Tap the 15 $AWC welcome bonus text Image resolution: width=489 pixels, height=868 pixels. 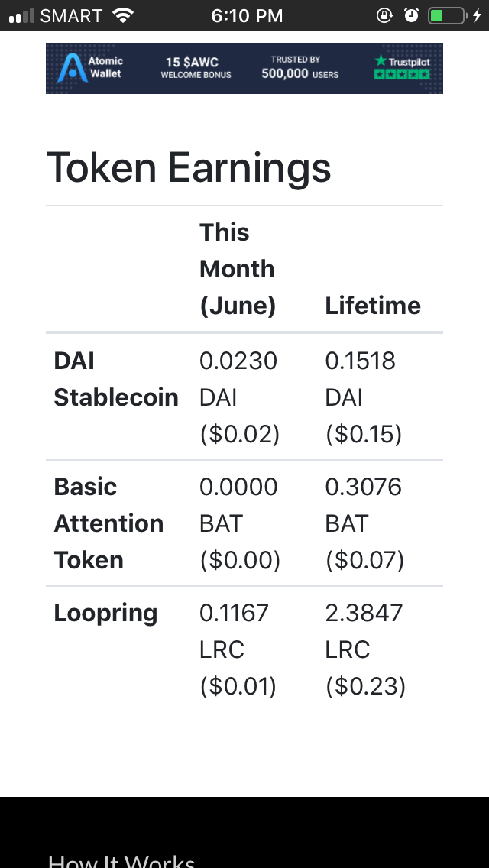tap(196, 68)
